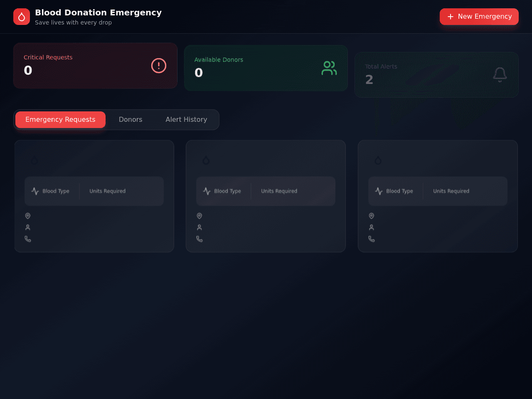Open the Critical Requests stat card
The width and height of the screenshot is (532, 399).
point(95,66)
